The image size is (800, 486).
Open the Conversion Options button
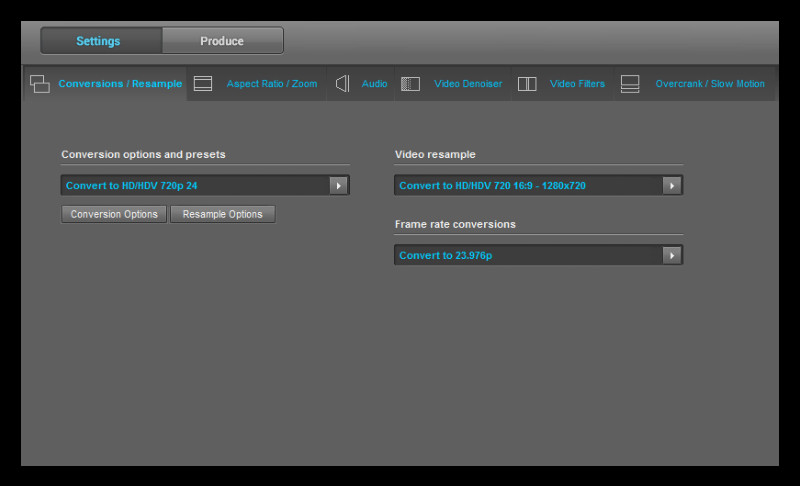point(114,214)
